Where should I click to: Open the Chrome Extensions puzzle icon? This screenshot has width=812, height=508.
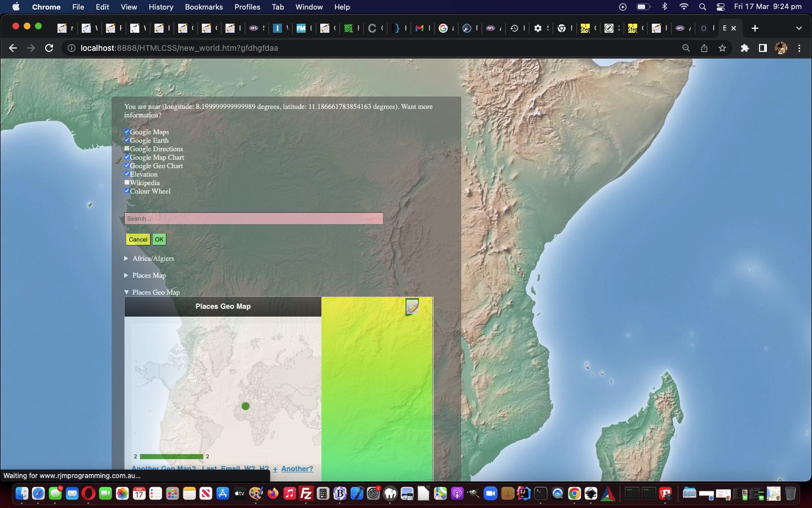(745, 48)
